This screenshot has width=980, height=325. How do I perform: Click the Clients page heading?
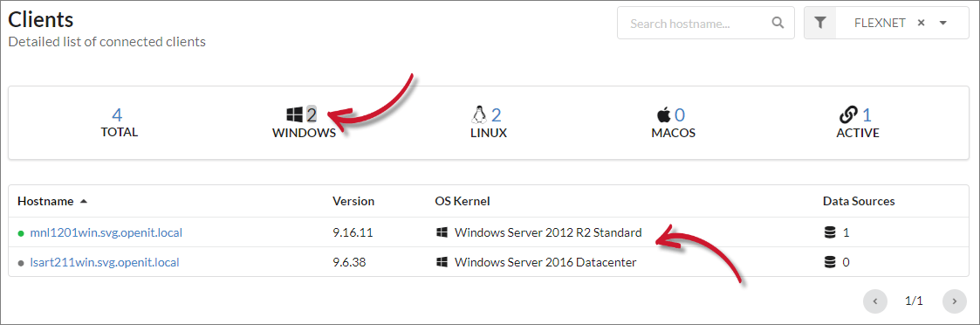pos(41,19)
